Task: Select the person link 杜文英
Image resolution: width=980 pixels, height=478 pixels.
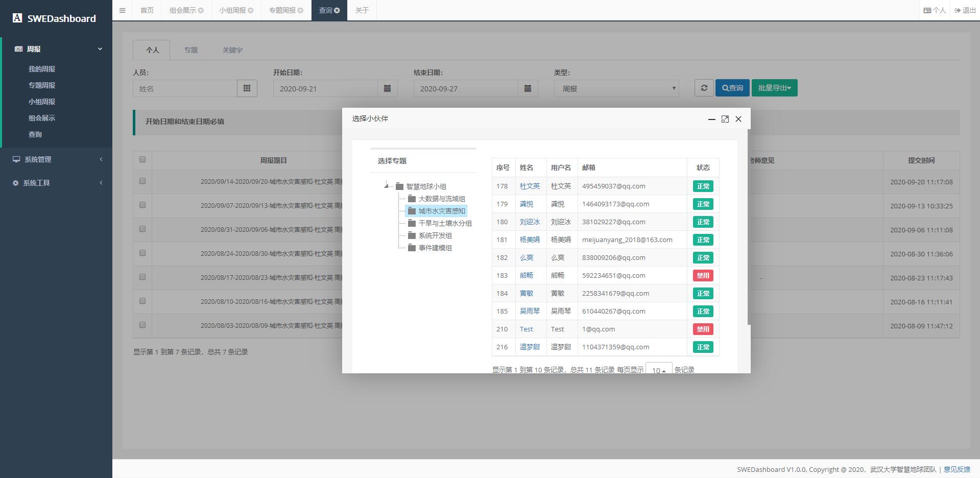Action: click(530, 186)
